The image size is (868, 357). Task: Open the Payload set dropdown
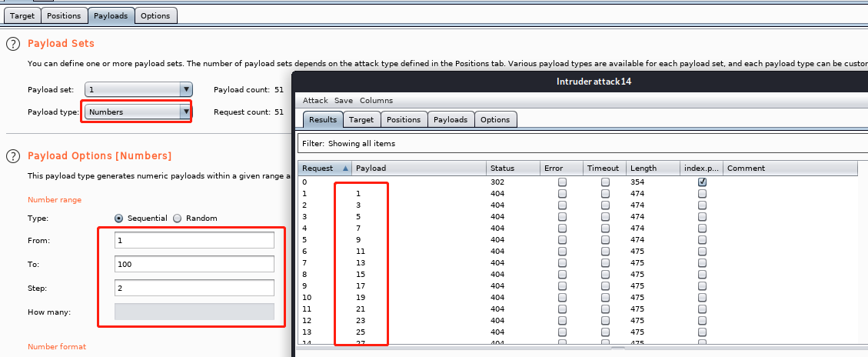[x=138, y=89]
